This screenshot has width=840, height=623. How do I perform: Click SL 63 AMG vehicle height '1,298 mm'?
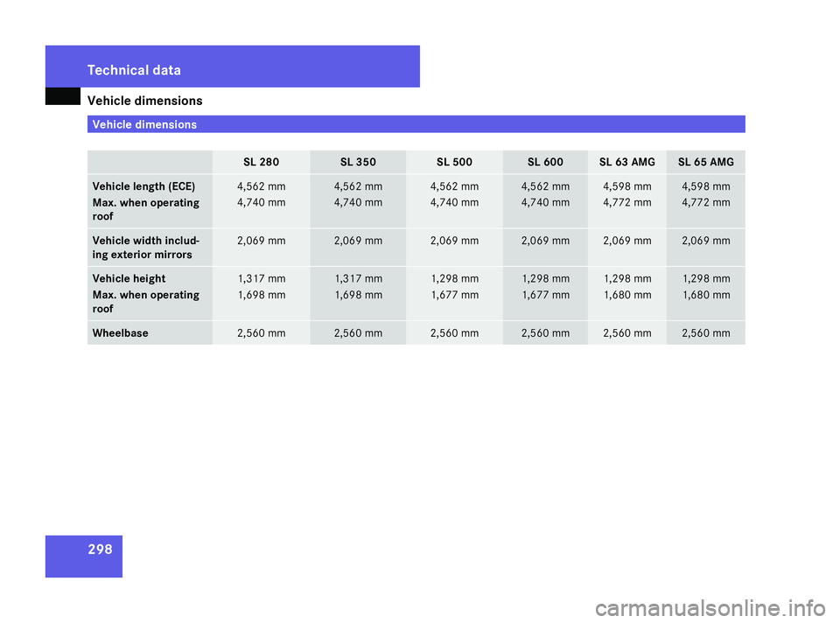coord(628,278)
